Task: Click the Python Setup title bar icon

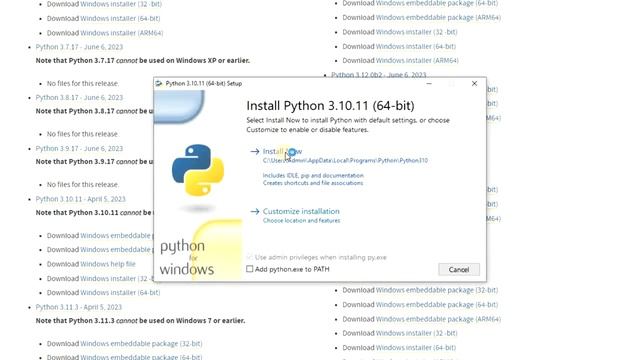Action: point(159,83)
